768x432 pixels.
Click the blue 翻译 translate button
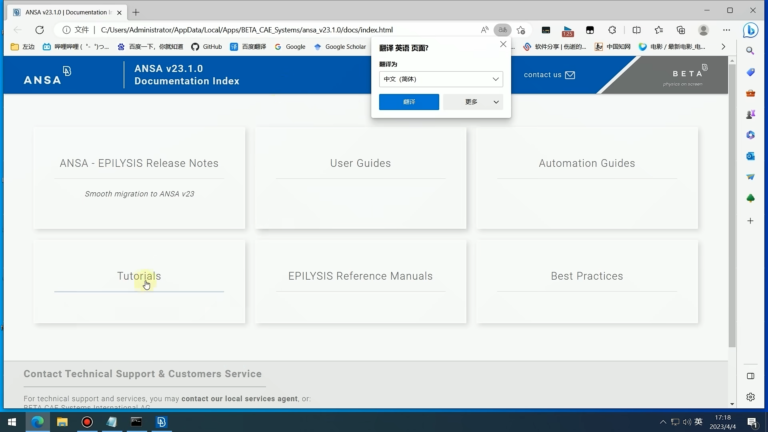coord(409,102)
